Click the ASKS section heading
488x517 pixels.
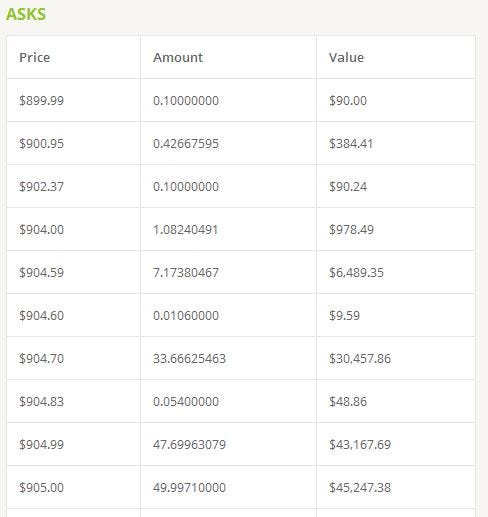pyautogui.click(x=26, y=14)
